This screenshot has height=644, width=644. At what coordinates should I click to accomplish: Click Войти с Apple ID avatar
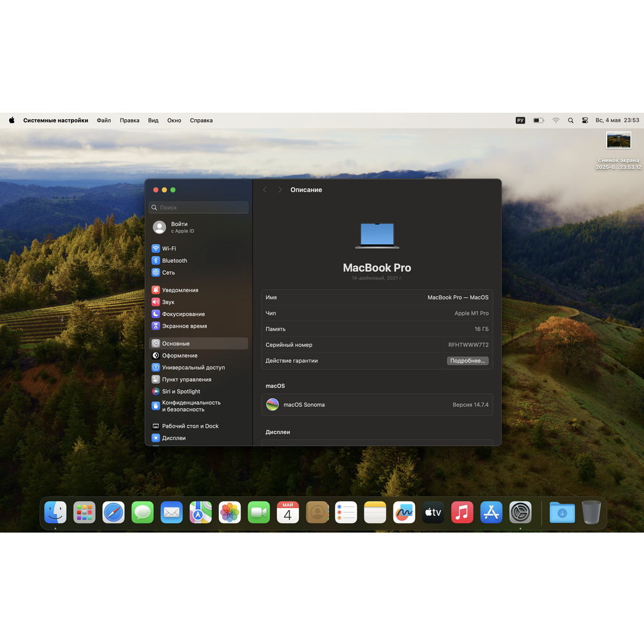click(159, 227)
